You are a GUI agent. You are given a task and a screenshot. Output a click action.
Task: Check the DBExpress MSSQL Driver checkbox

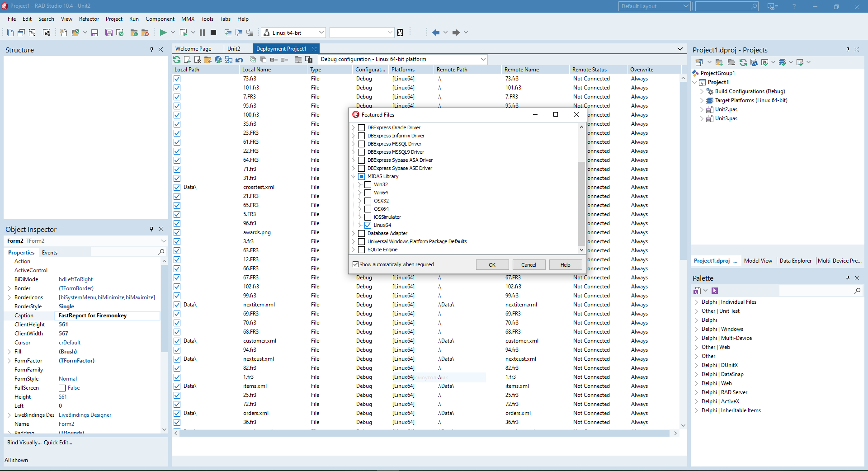click(x=362, y=144)
